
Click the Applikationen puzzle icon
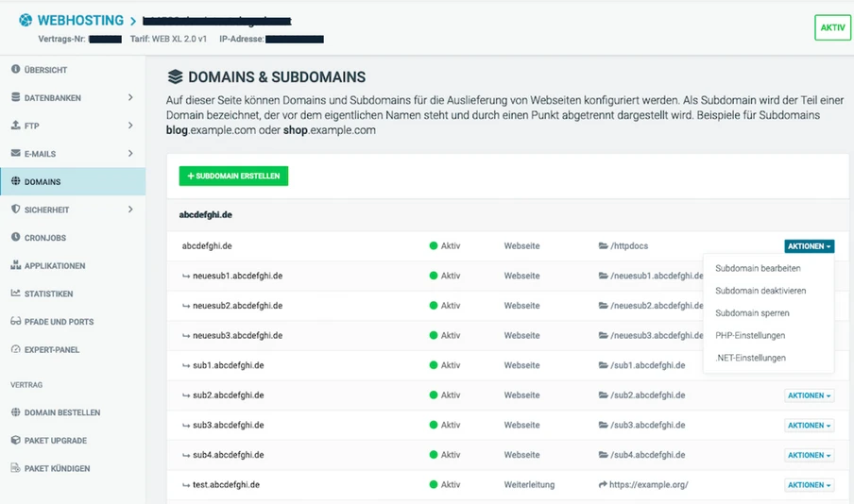pyautogui.click(x=16, y=266)
